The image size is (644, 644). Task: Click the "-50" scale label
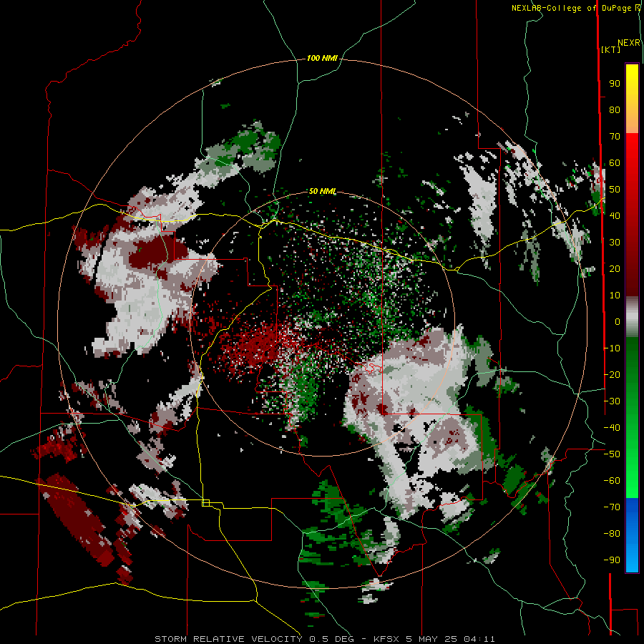[612, 454]
